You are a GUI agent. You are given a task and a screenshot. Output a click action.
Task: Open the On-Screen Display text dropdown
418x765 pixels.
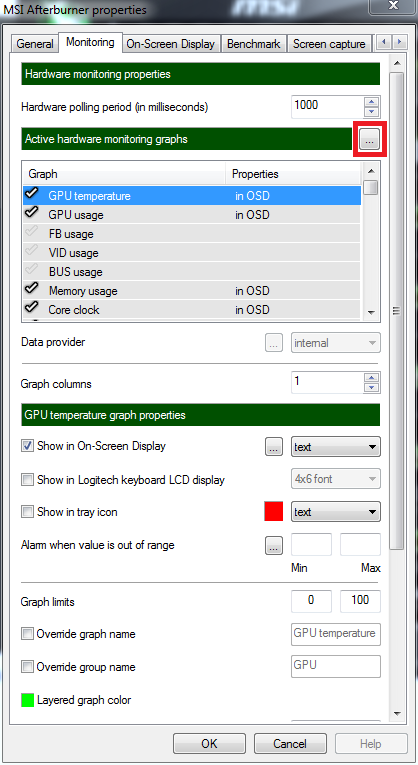336,447
